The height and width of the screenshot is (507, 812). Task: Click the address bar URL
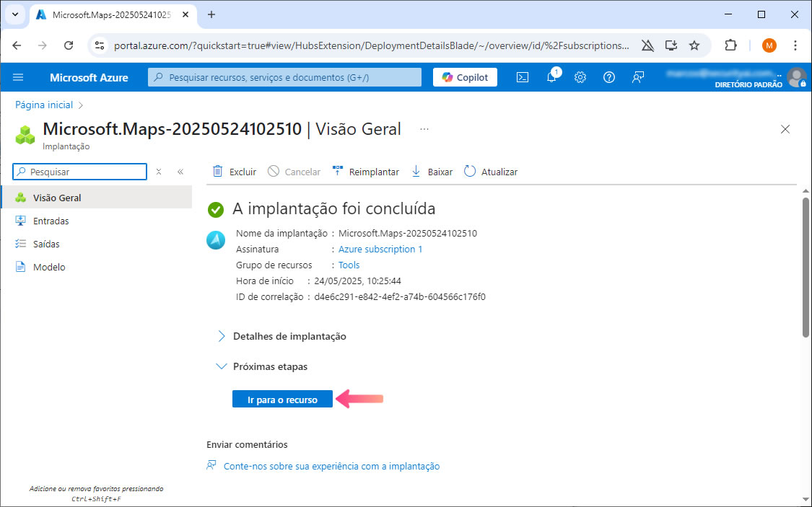tap(371, 45)
